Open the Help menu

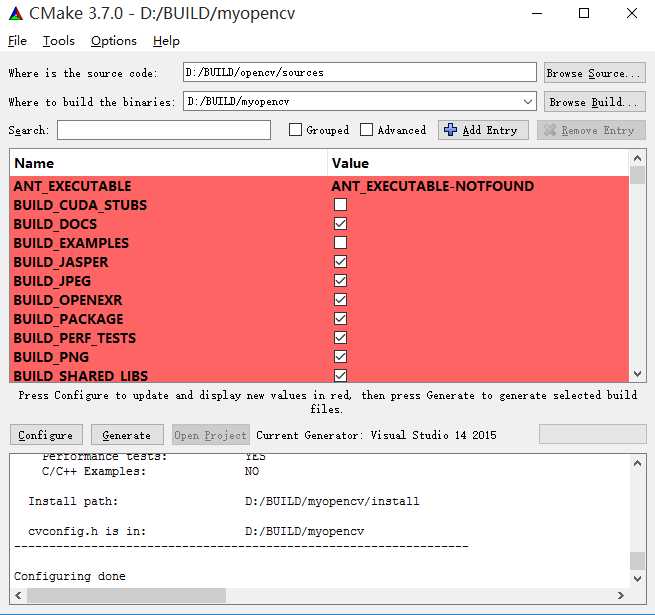point(166,41)
